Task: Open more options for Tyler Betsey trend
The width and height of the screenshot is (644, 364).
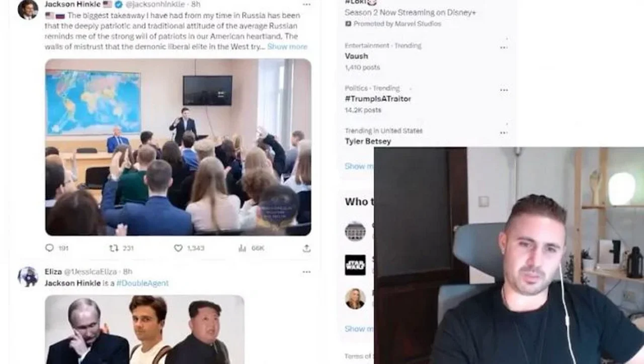Action: [x=504, y=133]
